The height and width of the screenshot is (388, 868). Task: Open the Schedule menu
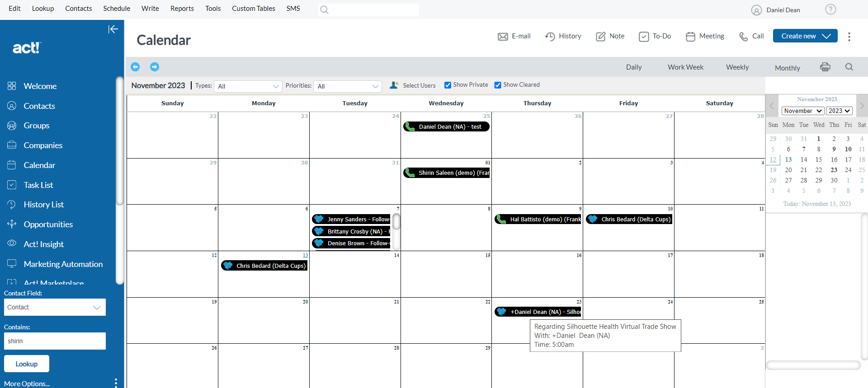[117, 9]
